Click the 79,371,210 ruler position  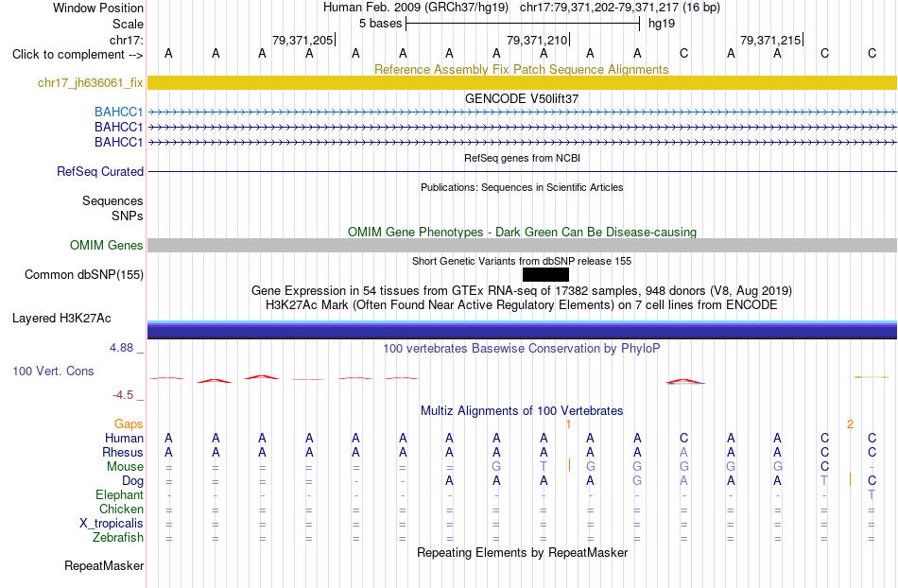537,40
